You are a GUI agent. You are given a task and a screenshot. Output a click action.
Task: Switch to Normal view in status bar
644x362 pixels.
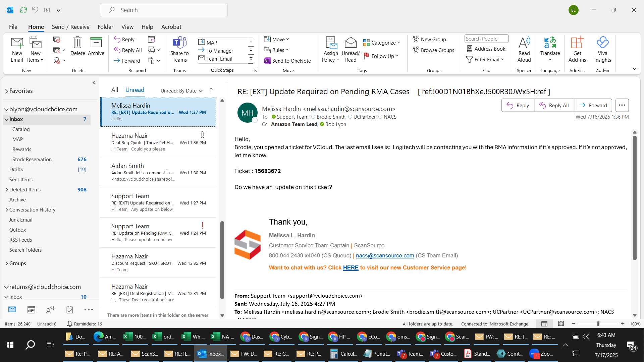[544, 324]
